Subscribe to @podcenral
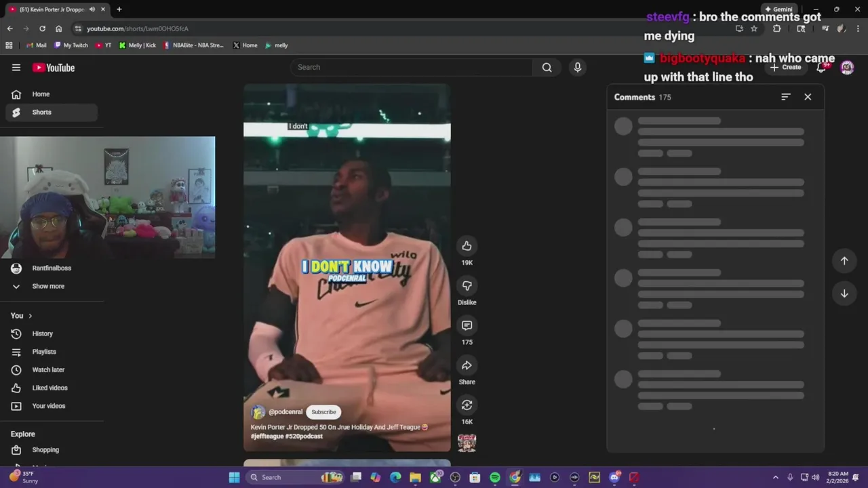The height and width of the screenshot is (488, 868). pos(323,412)
